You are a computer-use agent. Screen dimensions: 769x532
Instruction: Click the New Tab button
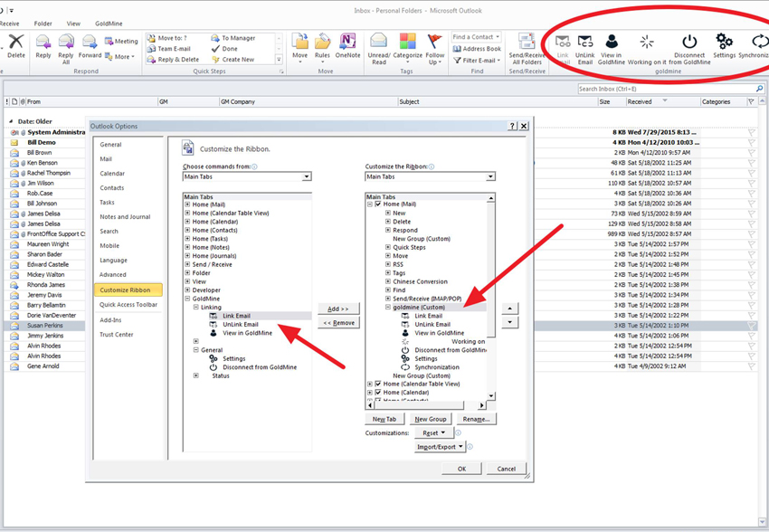point(384,419)
